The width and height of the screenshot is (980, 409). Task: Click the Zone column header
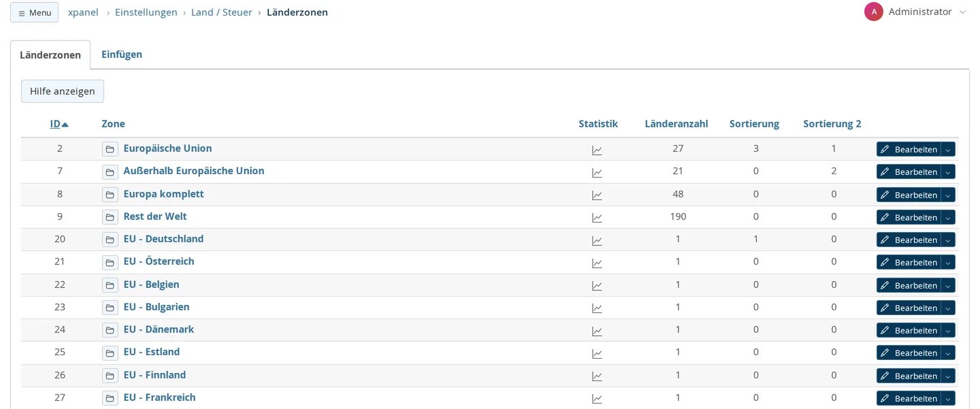coord(113,124)
